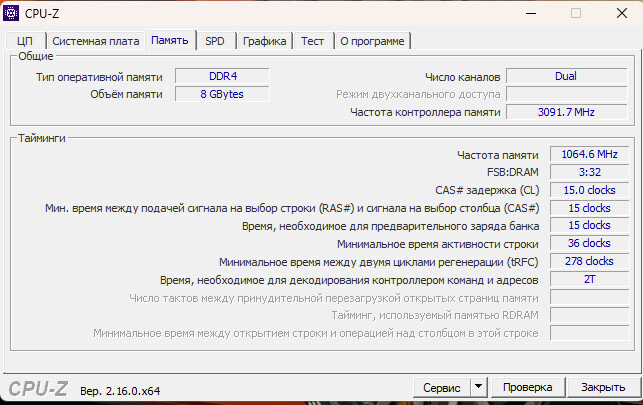Click the Сервис button

441,387
